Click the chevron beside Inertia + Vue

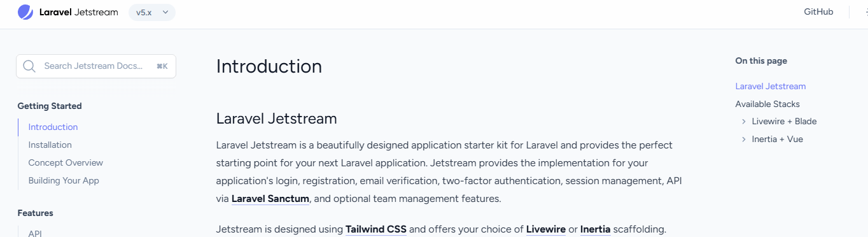point(743,140)
